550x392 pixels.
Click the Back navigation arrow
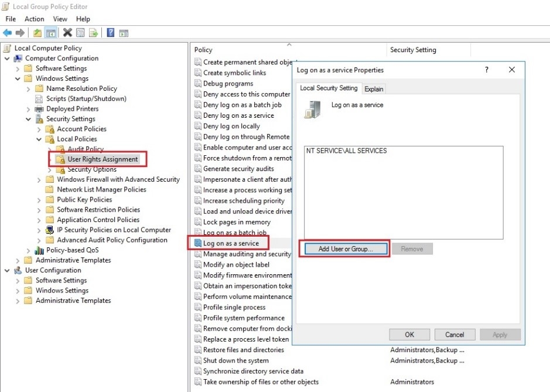(x=8, y=32)
